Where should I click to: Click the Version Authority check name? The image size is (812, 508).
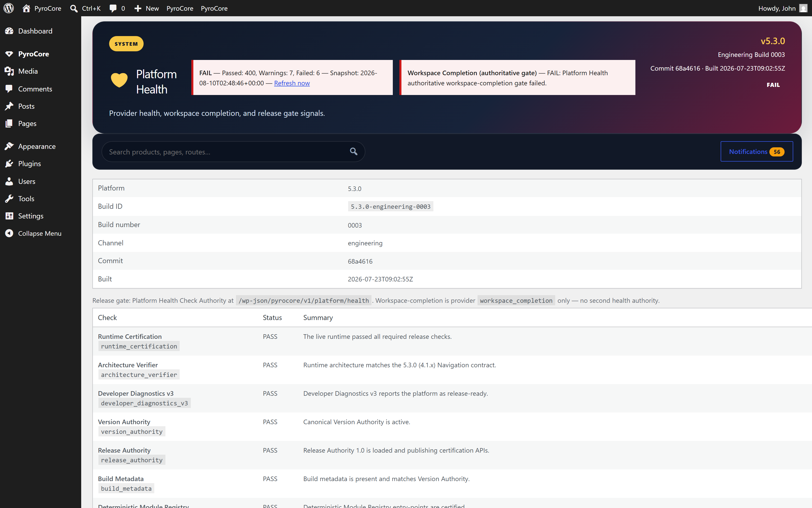124,422
